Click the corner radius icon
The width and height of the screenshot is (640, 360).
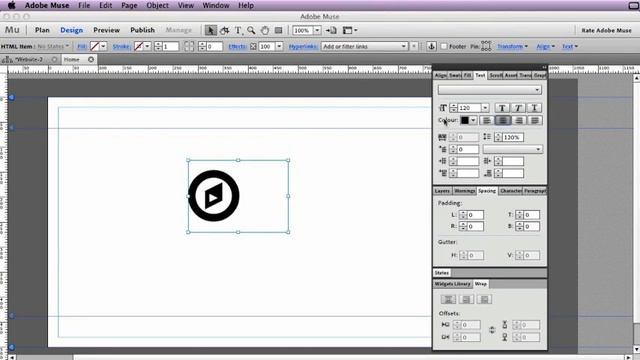189,46
